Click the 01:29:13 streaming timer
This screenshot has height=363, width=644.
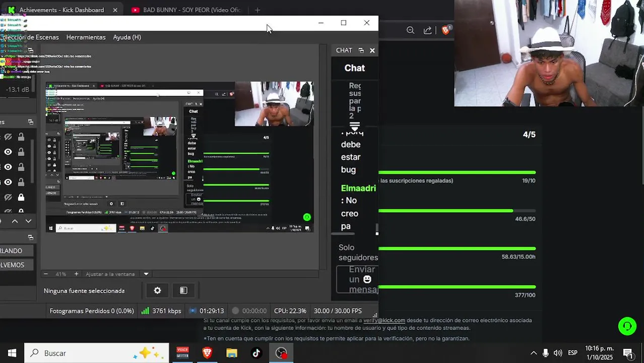[207, 311]
